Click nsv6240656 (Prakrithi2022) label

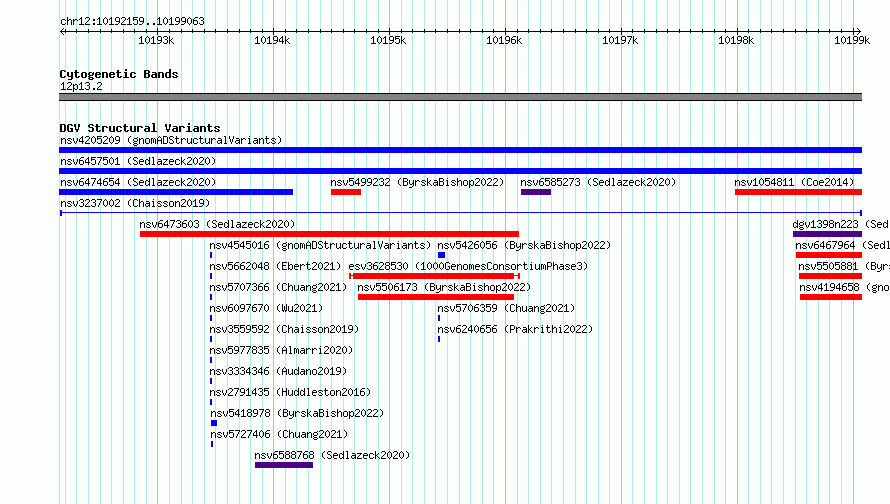(515, 329)
